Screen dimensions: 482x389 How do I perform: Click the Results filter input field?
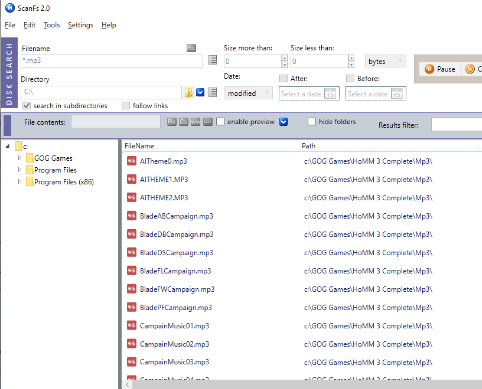click(x=457, y=125)
